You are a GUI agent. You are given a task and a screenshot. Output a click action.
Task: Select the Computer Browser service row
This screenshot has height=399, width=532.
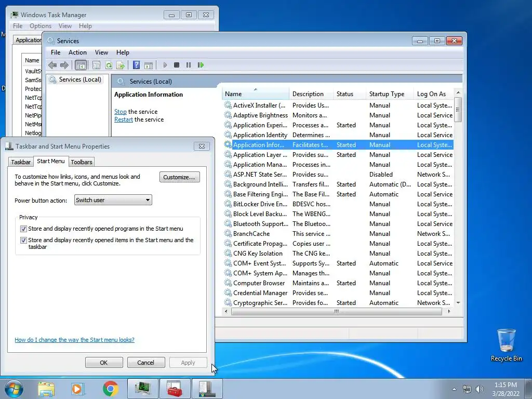[338, 283]
